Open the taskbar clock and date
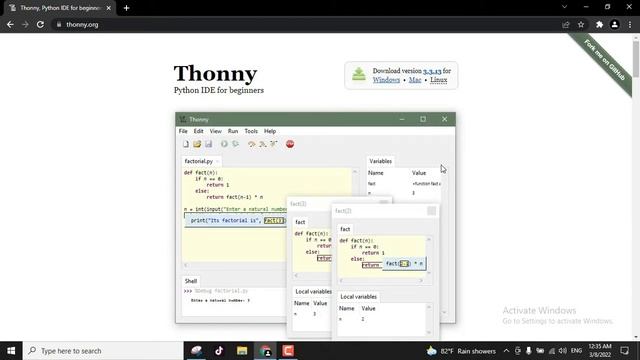 (600, 351)
